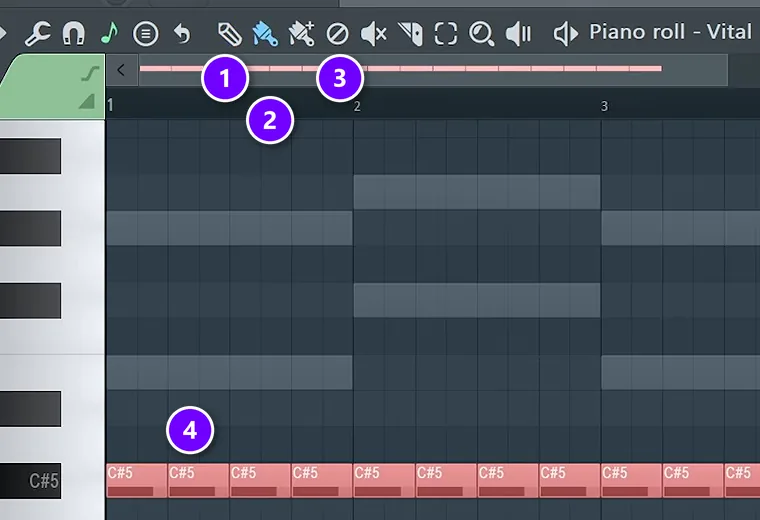
Task: Select the C#5 note starting at bar 1
Action: click(x=137, y=481)
